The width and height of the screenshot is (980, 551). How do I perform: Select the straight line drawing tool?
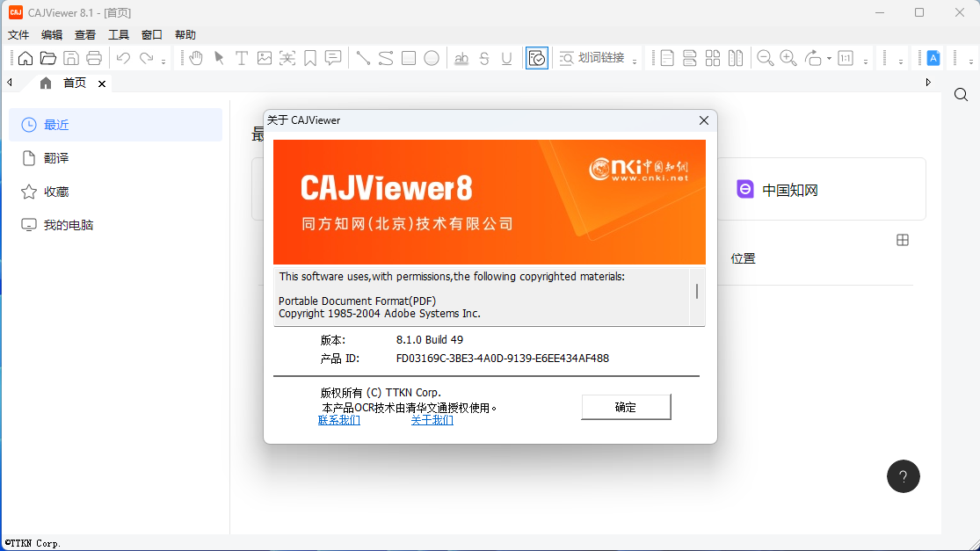(362, 58)
